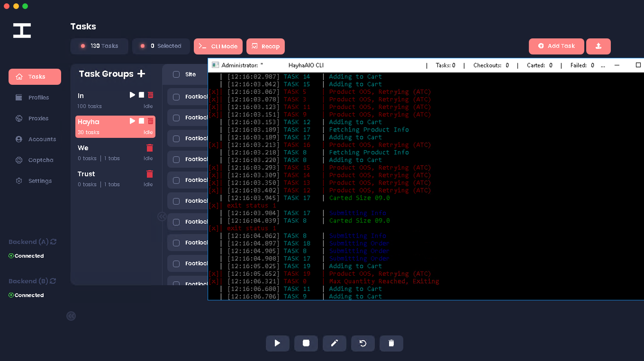This screenshot has height=361, width=644.
Task: Click 'Max Quantity Reached, Exiting' log line
Action: (x=384, y=281)
